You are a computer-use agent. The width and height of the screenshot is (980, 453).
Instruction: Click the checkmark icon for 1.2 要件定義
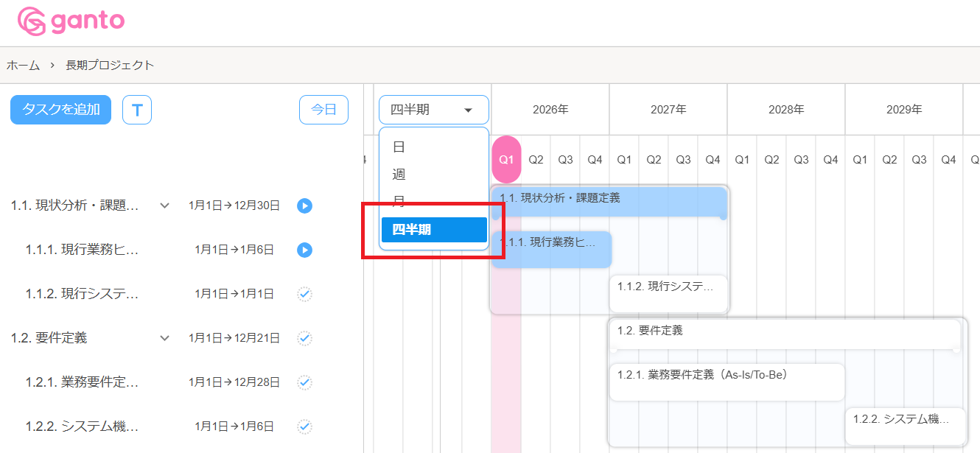(x=304, y=338)
